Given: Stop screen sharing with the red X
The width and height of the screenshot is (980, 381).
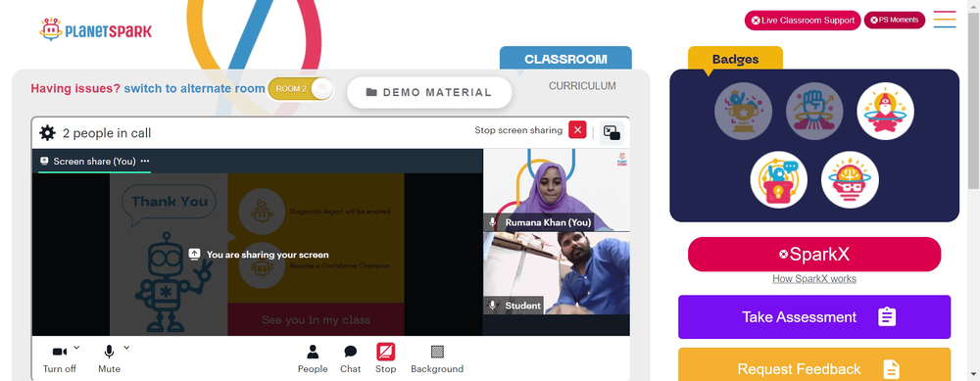Looking at the screenshot, I should pos(577,130).
